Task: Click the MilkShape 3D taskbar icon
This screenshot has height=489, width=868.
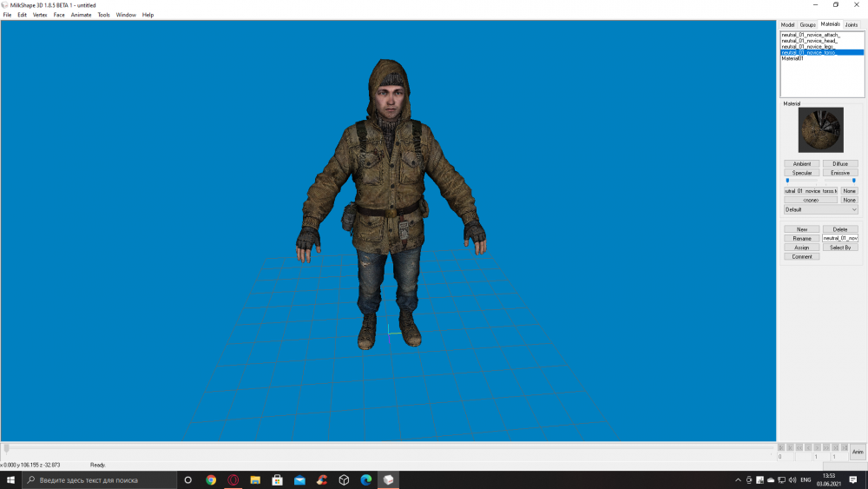Action: pos(388,480)
